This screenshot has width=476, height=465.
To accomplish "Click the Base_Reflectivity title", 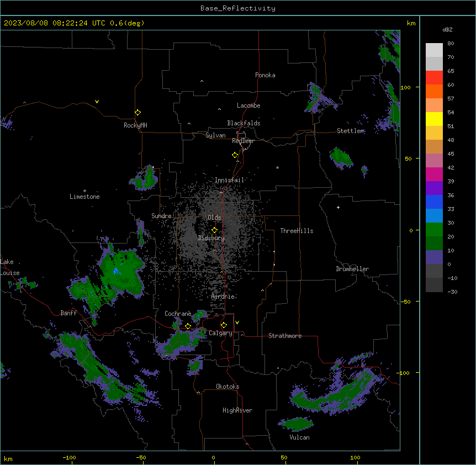I will click(x=238, y=8).
